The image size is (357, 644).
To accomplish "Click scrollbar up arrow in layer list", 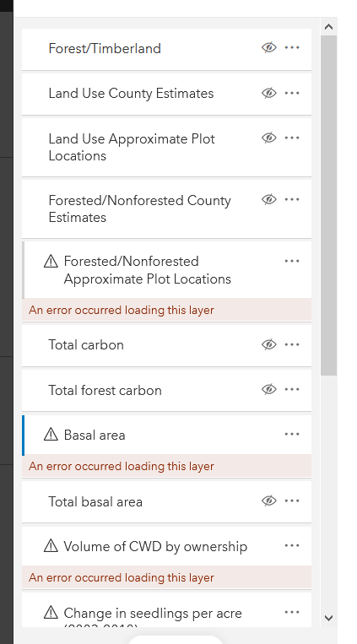I will [328, 27].
